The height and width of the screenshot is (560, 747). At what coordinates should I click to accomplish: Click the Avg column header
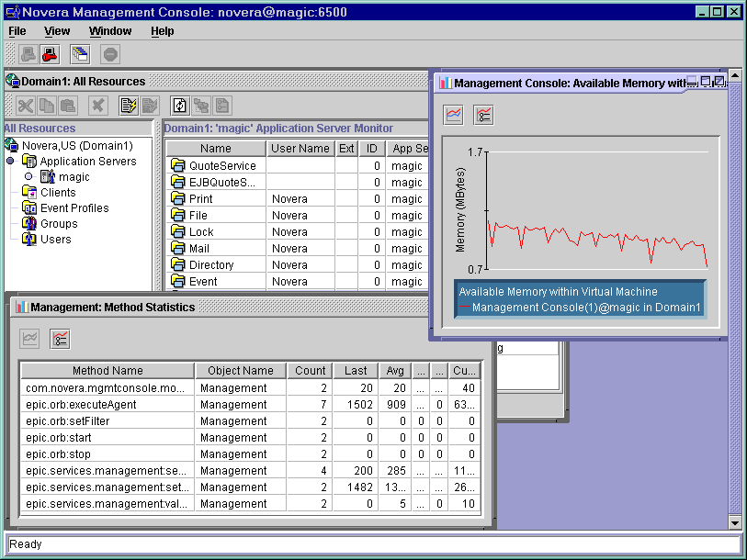[395, 371]
